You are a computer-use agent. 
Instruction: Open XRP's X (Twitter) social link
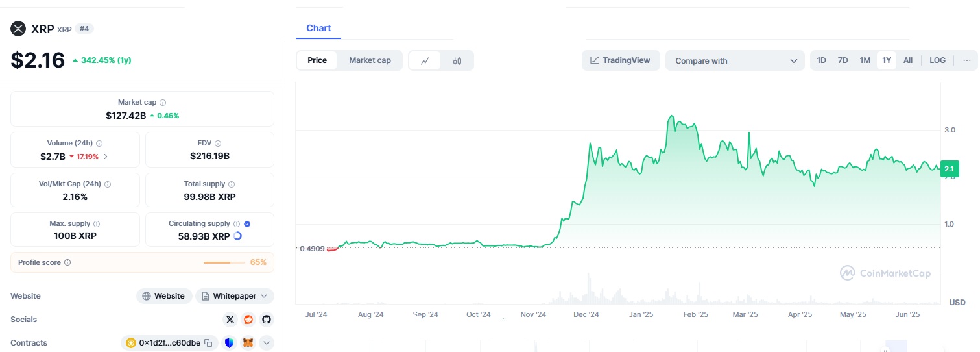pyautogui.click(x=230, y=320)
